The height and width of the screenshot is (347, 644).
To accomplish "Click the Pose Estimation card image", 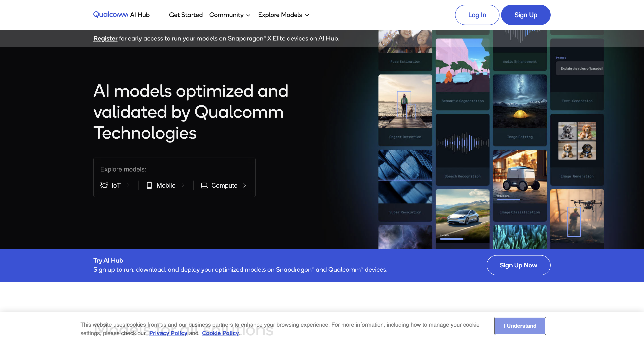I will (405, 41).
